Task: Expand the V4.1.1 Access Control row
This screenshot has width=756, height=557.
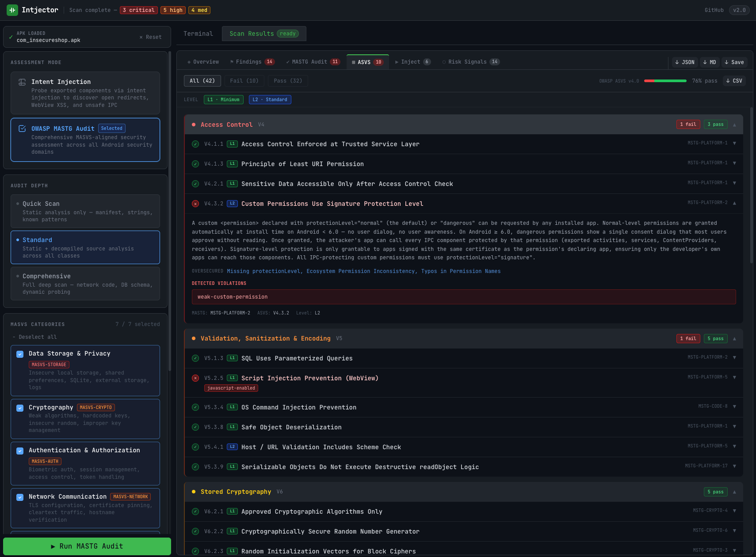Action: coord(734,143)
